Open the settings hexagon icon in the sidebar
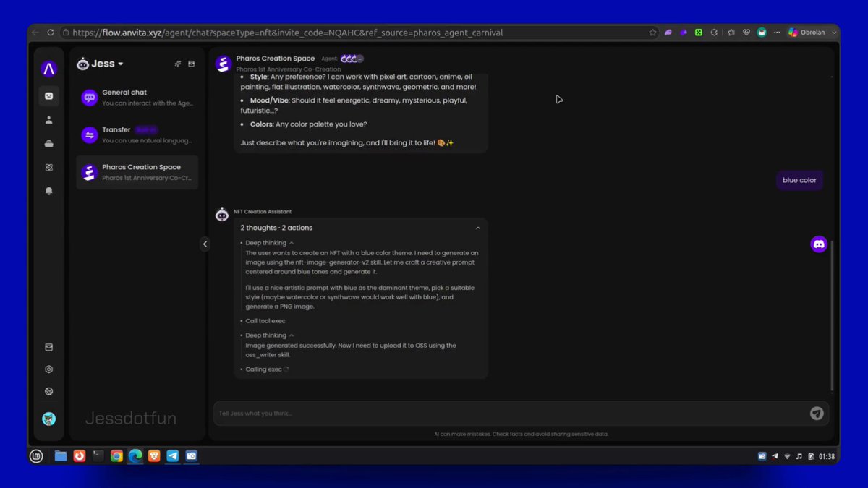The height and width of the screenshot is (488, 868). pos(49,369)
